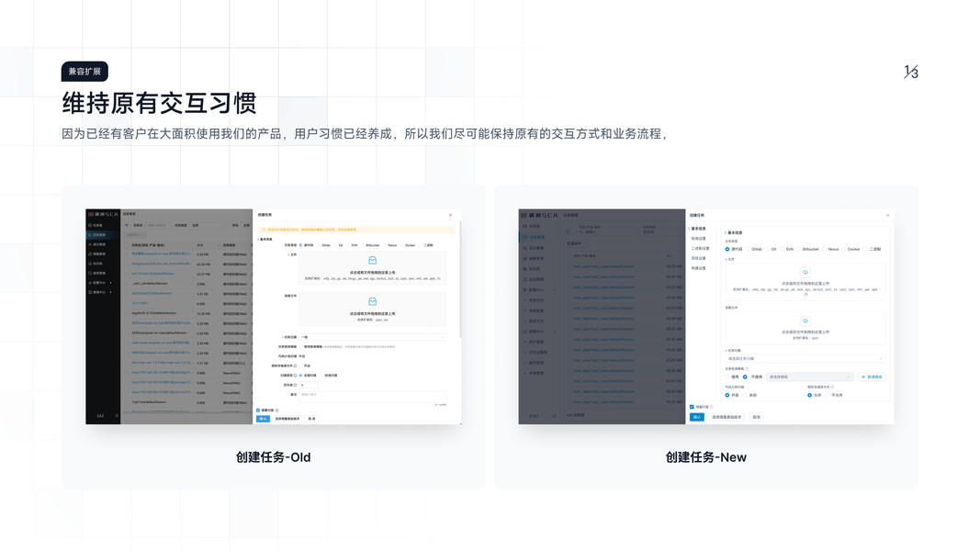
Task: Click the 取消 button in Old screenshot
Action: pyautogui.click(x=312, y=419)
